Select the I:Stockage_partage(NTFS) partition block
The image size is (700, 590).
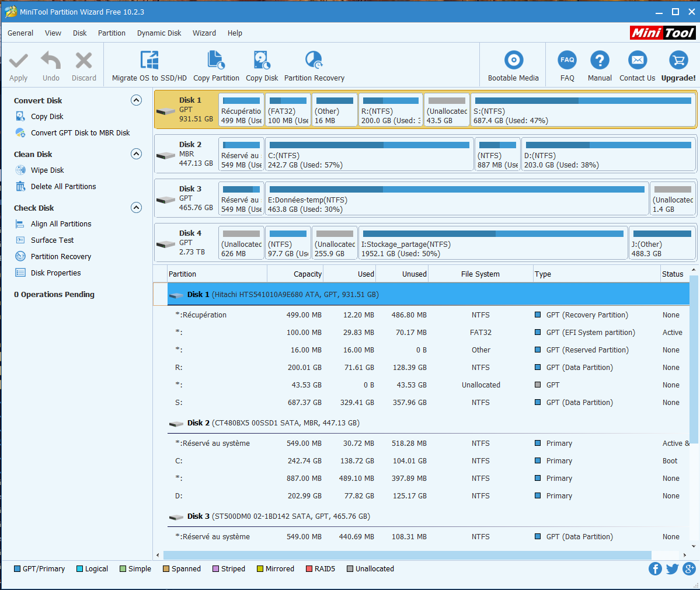(x=493, y=243)
